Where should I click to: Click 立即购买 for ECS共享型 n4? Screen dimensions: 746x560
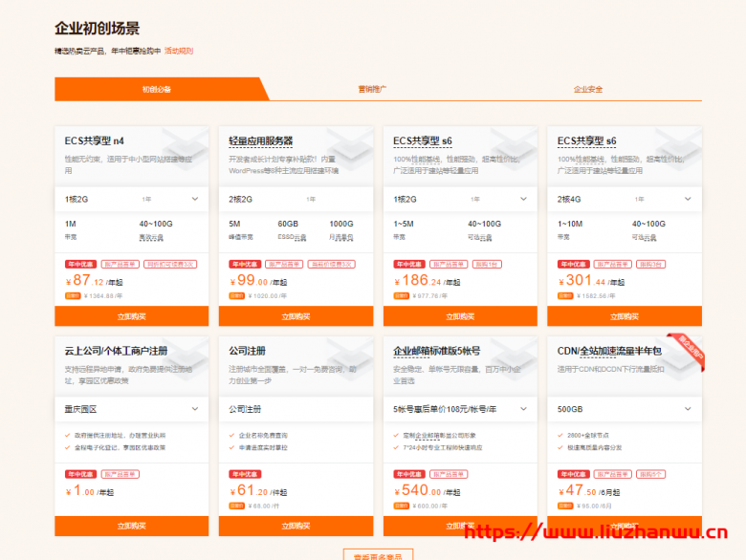pos(131,316)
